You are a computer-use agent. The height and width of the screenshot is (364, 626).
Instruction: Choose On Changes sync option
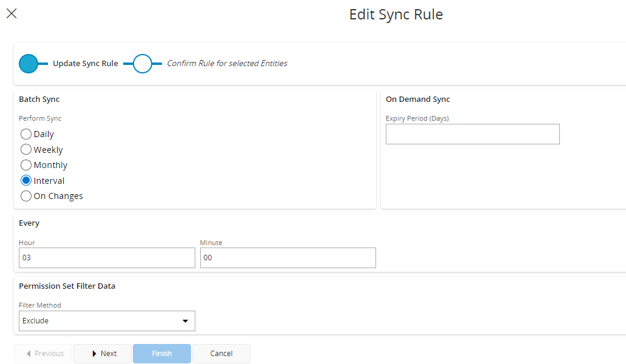26,196
